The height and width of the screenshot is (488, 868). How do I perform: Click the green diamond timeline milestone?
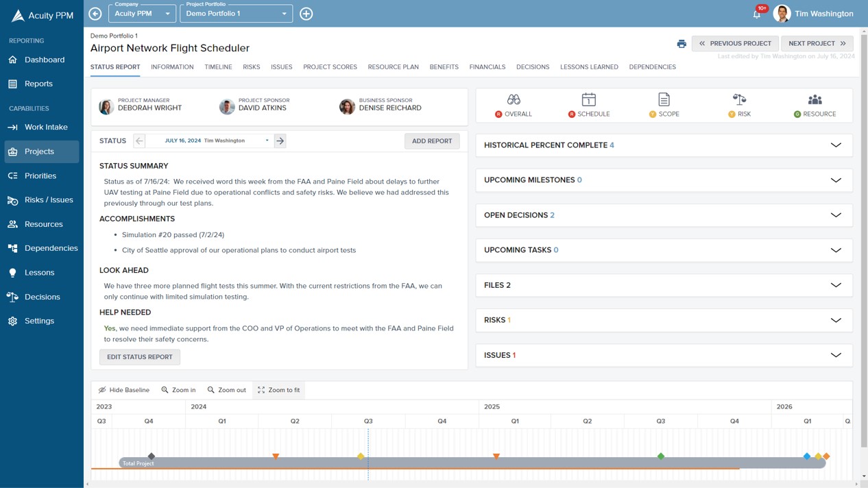tap(661, 456)
